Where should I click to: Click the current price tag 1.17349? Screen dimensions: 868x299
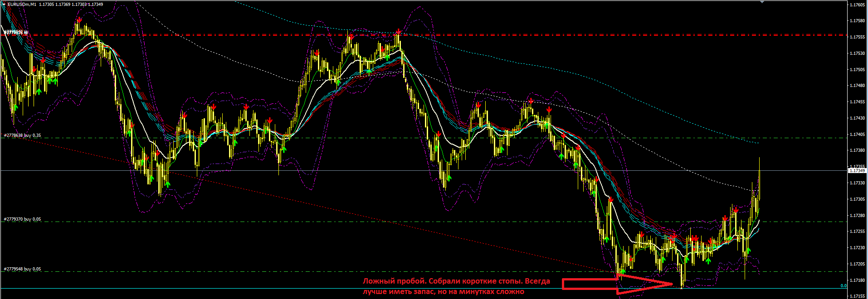tap(857, 170)
